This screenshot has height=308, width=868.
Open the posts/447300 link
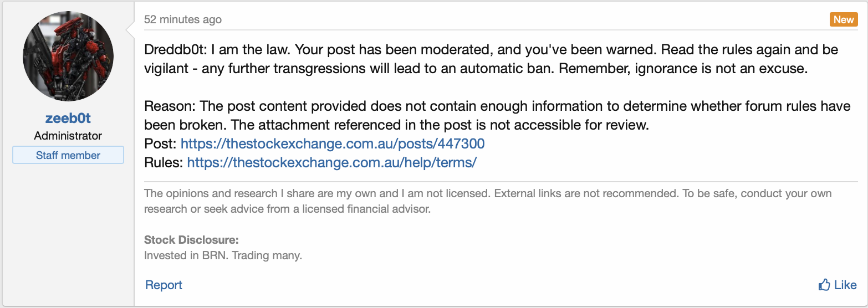point(333,144)
